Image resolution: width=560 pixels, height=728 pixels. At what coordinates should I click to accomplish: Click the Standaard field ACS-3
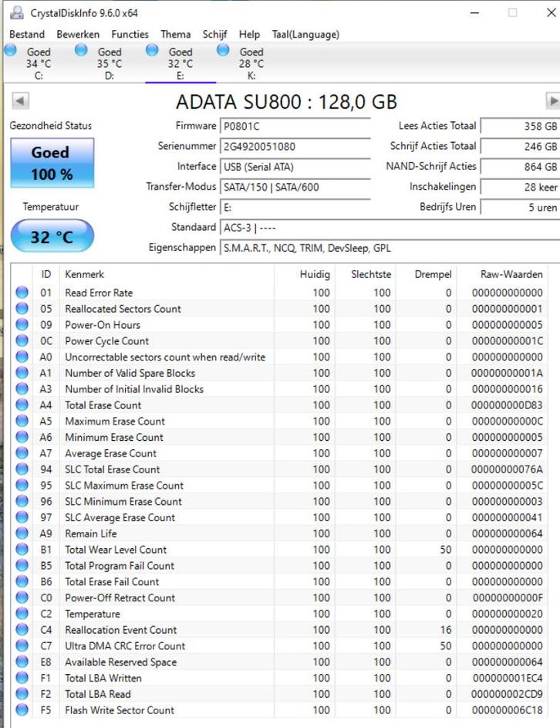(390, 228)
